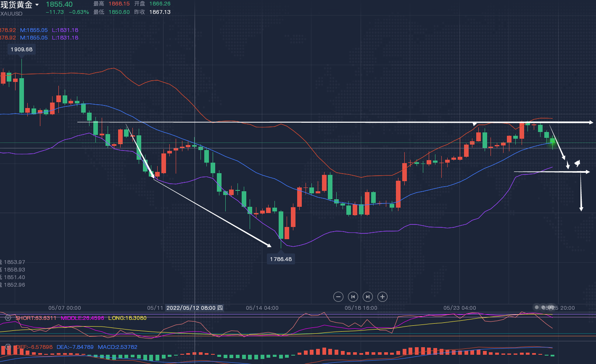Screen dimensions: 596x364
Task: Click the 1909.68 high price label
Action: click(x=21, y=49)
